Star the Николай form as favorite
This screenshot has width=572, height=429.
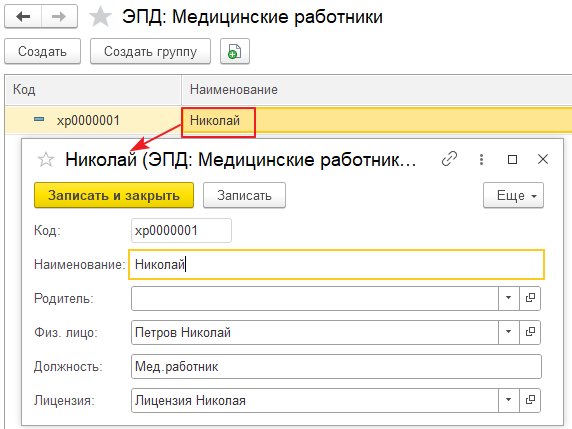[46, 159]
